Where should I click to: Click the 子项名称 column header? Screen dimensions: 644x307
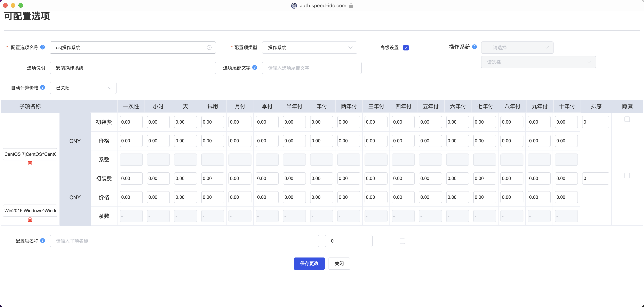[x=30, y=106]
